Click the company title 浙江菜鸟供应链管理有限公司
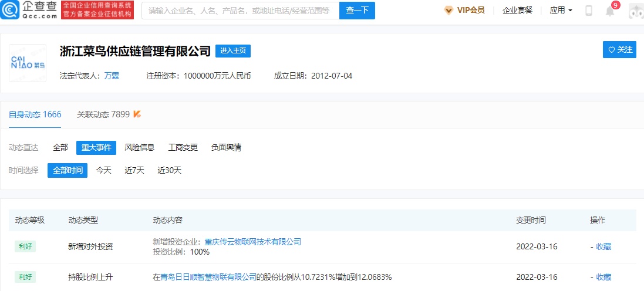Image resolution: width=644 pixels, height=291 pixels. tap(135, 51)
